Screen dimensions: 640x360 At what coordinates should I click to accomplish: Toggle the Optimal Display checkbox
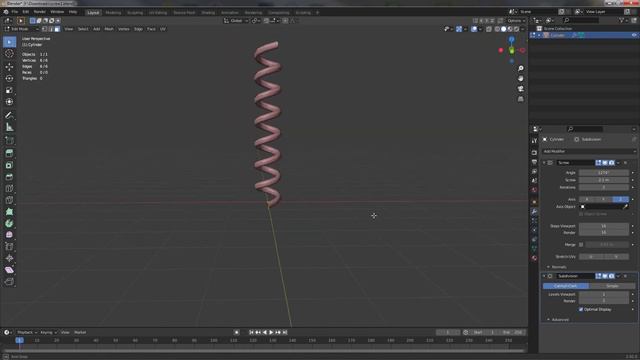click(581, 309)
